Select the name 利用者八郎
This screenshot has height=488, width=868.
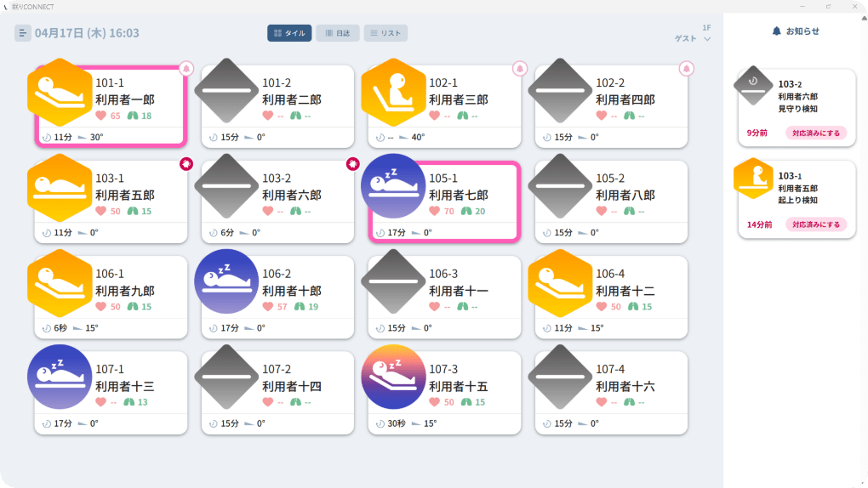[625, 196]
